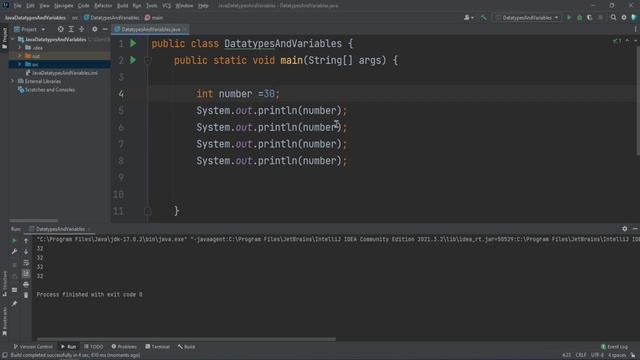Image resolution: width=640 pixels, height=360 pixels.
Task: Click line separator CRLF in status bar
Action: tap(581, 355)
